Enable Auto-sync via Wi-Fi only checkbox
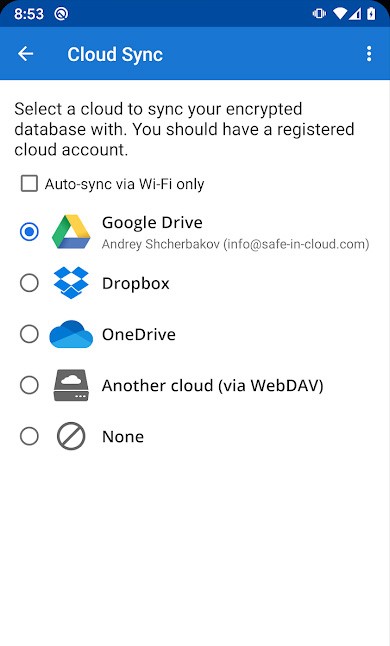Screen dimensions: 390x646 pyautogui.click(x=29, y=184)
